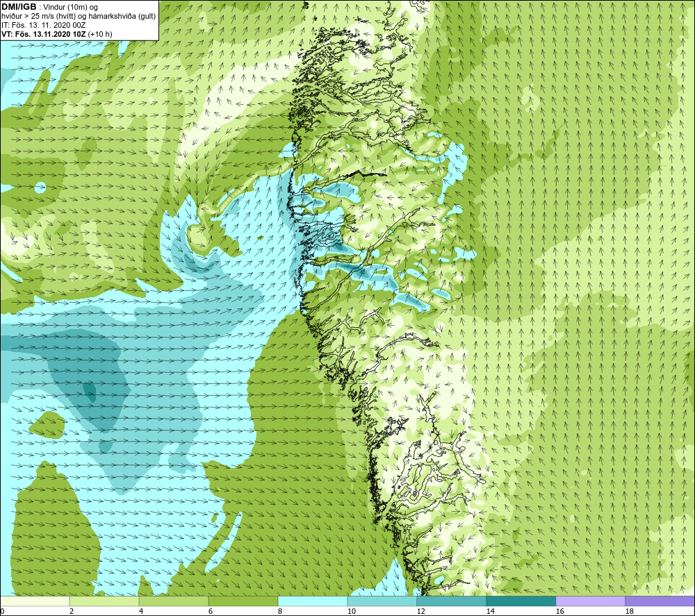Click the legend scale label '8'
The image size is (695, 616).
click(279, 611)
